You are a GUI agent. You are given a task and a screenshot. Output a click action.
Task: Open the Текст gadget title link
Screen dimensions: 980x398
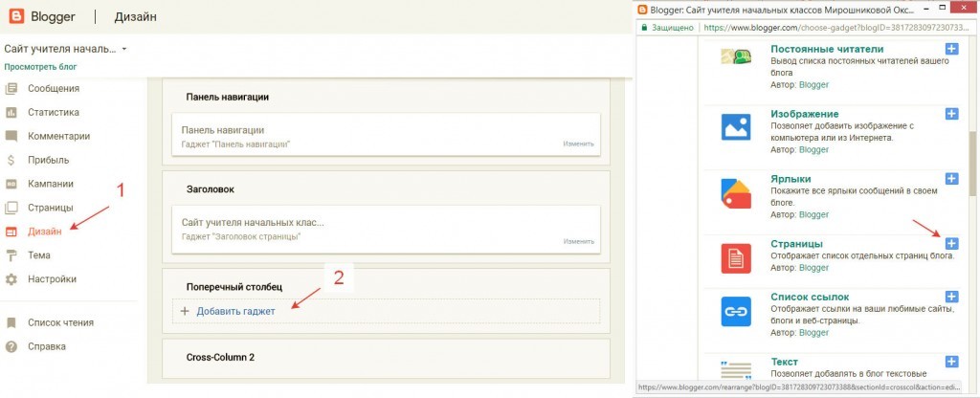[785, 361]
